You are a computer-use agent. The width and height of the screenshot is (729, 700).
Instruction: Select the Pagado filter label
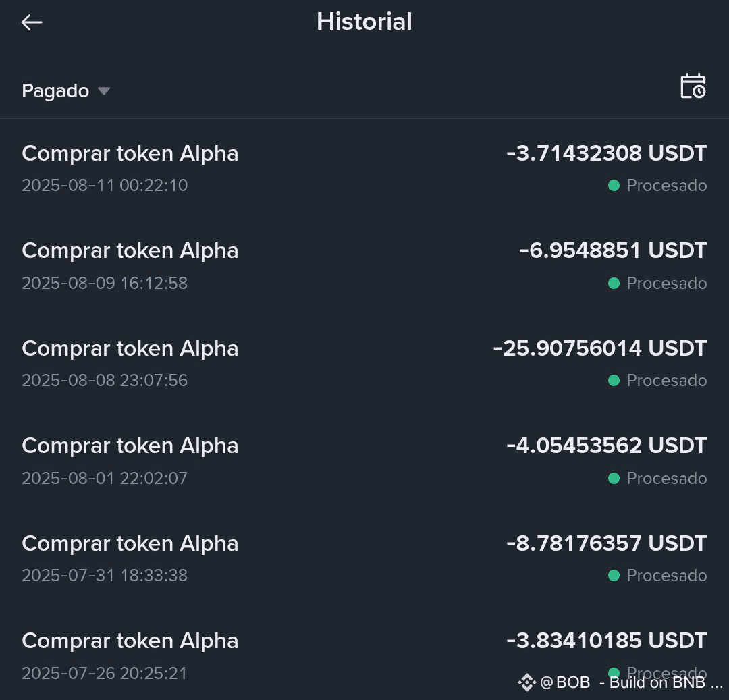pyautogui.click(x=55, y=90)
